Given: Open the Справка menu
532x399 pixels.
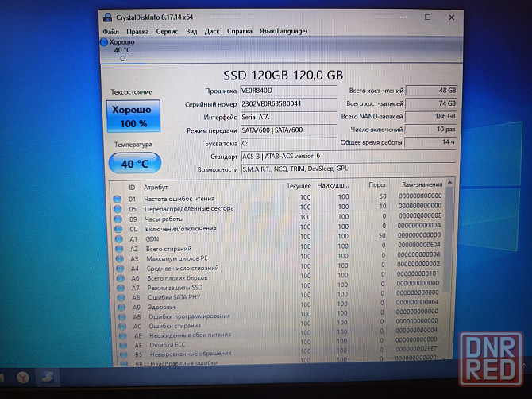Looking at the screenshot, I should [240, 31].
